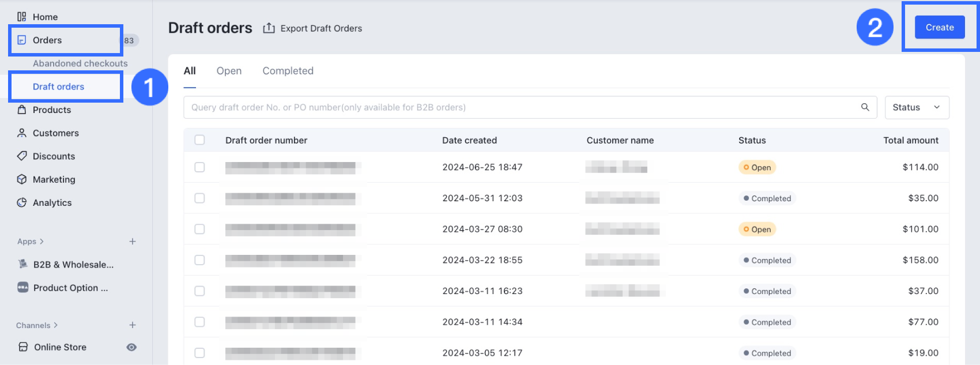Click the Marketing cube icon
Screen dimensions: 980x365
click(22, 179)
